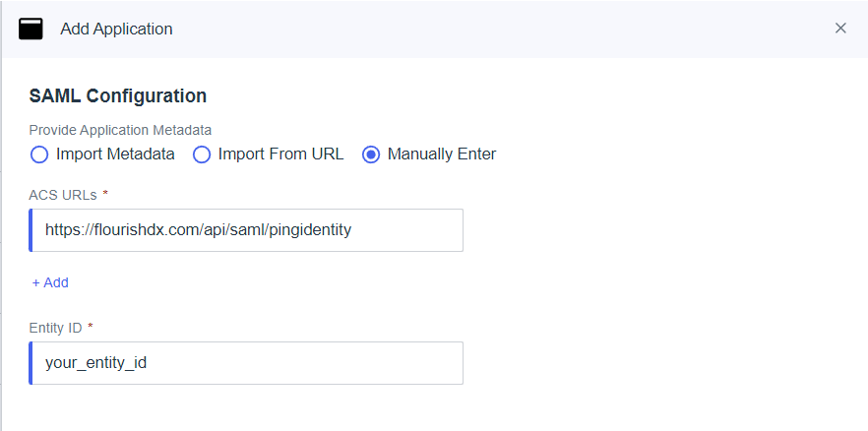This screenshot has height=431, width=868.
Task: Close the Add Application panel
Action: click(x=840, y=29)
